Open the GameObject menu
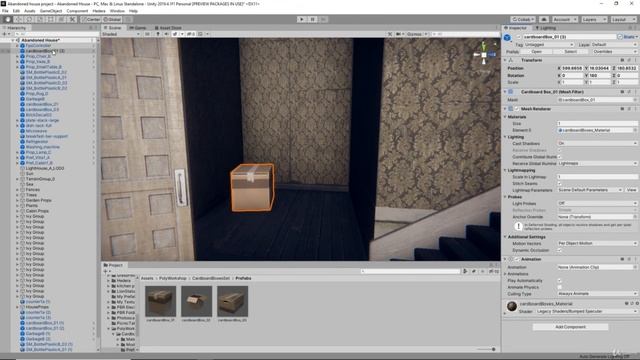 tap(51, 11)
